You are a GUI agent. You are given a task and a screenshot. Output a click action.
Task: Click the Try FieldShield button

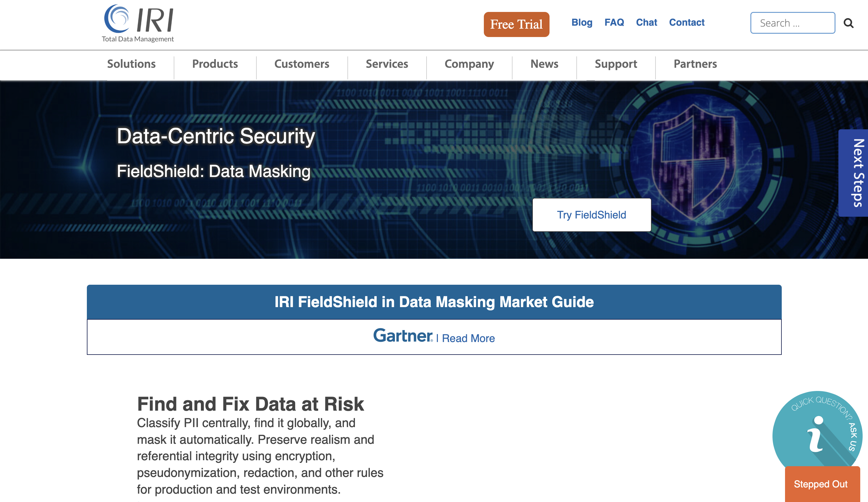coord(591,215)
